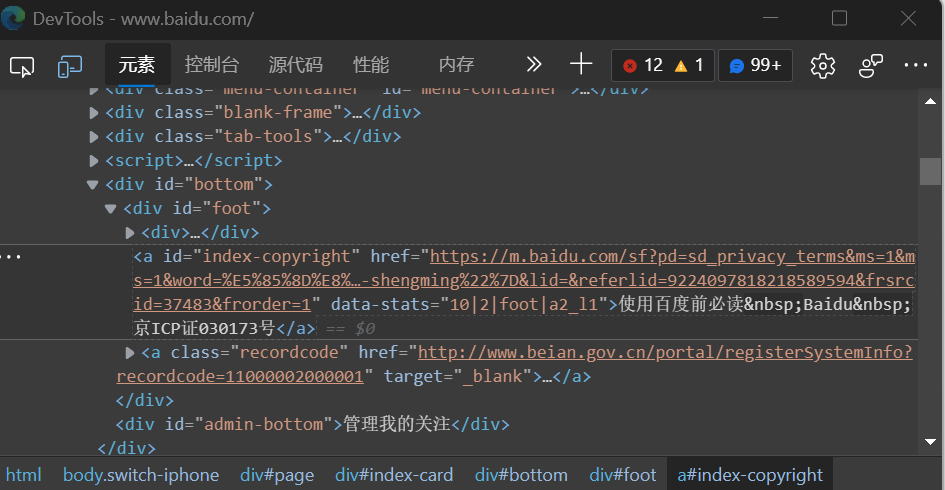The width and height of the screenshot is (945, 490).
Task: Open DevTools settings gear
Action: [x=823, y=66]
